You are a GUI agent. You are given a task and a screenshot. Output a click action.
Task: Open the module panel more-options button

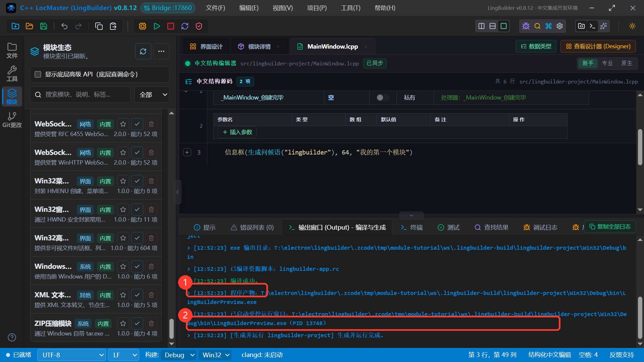pyautogui.click(x=161, y=51)
